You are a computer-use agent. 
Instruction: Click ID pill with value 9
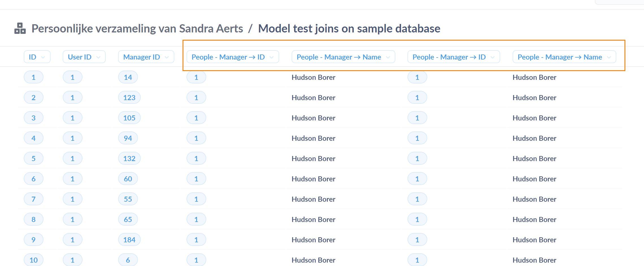(34, 240)
